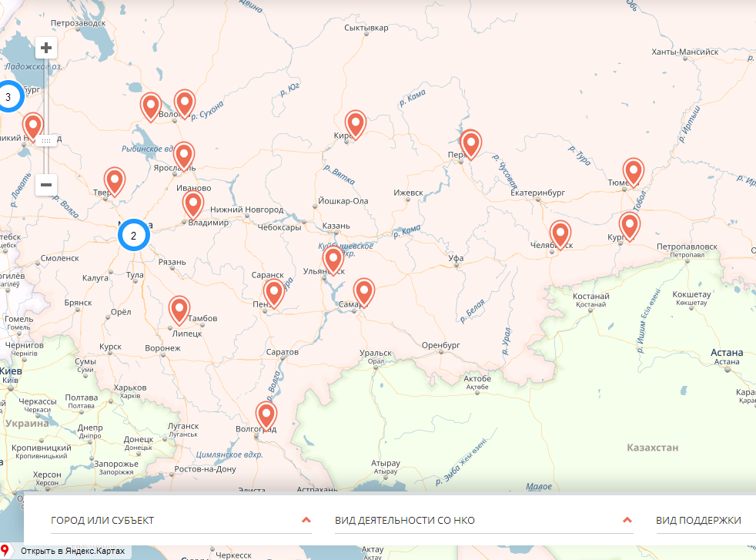Select the pin at Владимир
Screen dimensions: 756x560
(193, 204)
